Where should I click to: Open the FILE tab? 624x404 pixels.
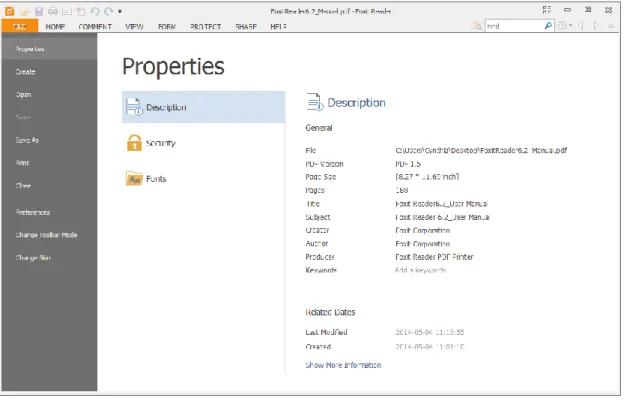[x=20, y=26]
